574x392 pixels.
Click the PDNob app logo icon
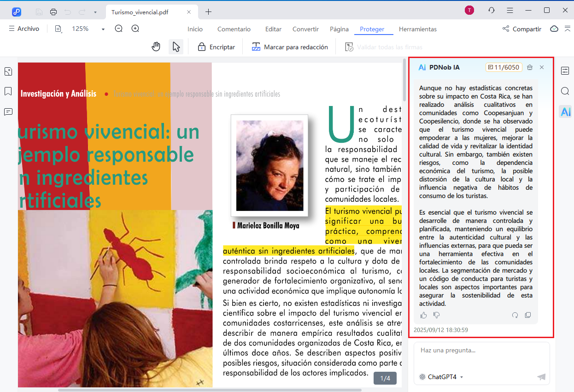(x=17, y=12)
